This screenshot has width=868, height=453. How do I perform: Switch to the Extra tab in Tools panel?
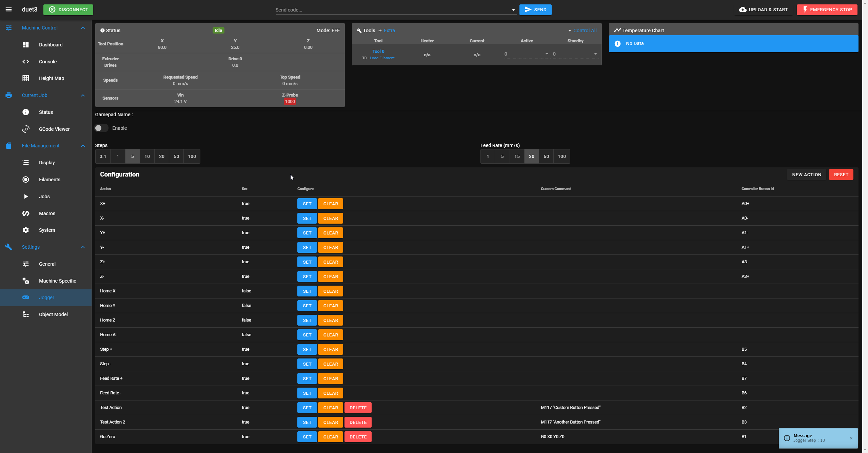click(x=389, y=30)
